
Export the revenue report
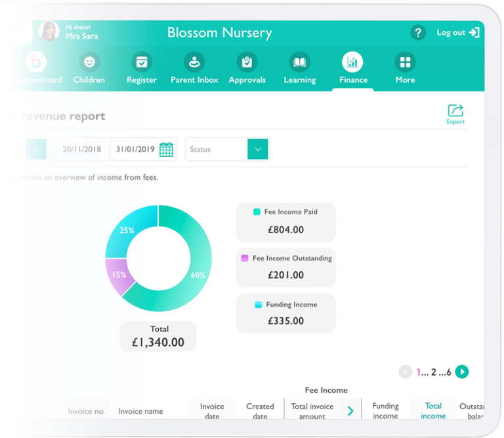click(x=455, y=113)
